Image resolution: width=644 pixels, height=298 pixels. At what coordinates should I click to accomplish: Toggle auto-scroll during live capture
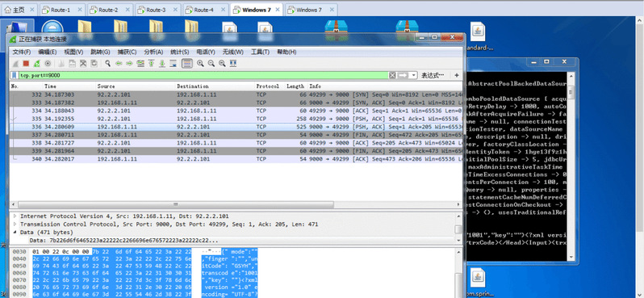[x=173, y=64]
